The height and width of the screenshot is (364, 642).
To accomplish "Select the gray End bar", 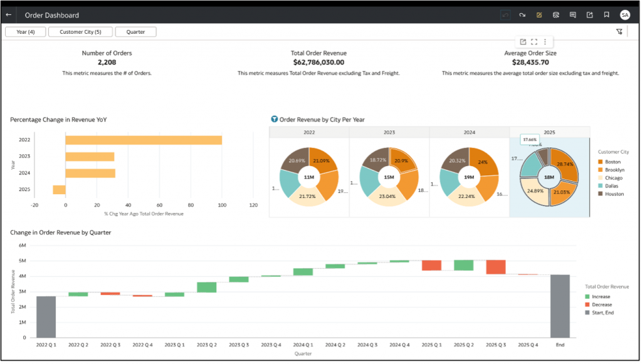I will (x=560, y=306).
